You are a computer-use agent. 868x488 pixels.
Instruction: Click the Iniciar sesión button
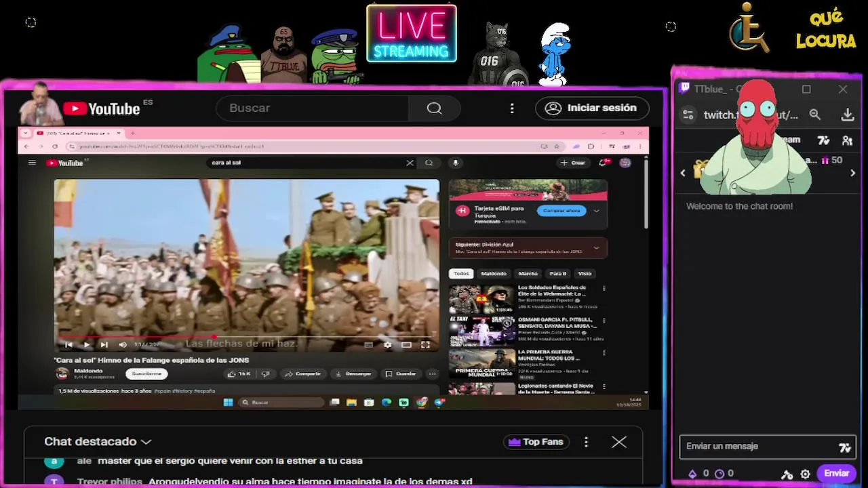point(592,108)
